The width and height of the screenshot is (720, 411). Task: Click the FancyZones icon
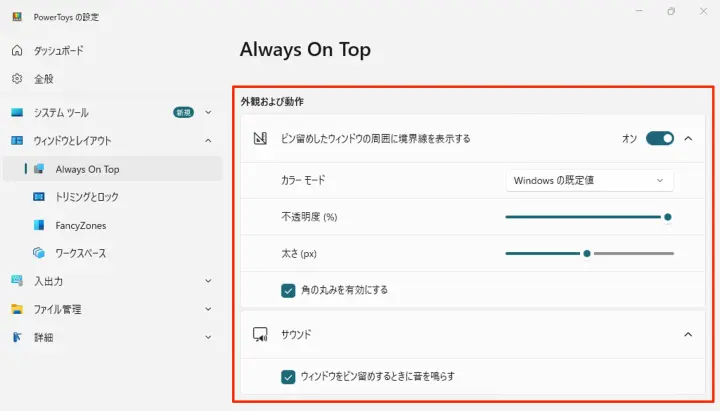[x=39, y=225]
